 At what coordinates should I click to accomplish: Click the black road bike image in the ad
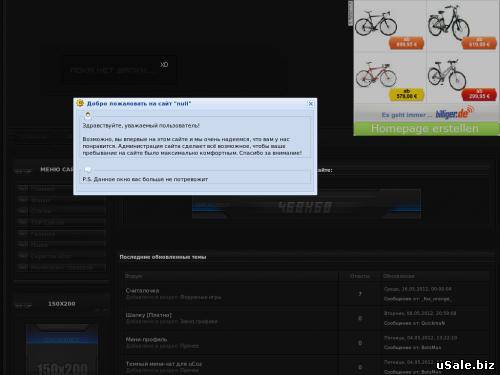[376, 23]
